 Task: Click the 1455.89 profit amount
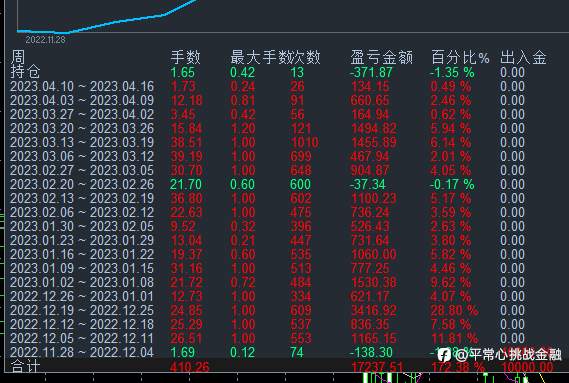(374, 142)
